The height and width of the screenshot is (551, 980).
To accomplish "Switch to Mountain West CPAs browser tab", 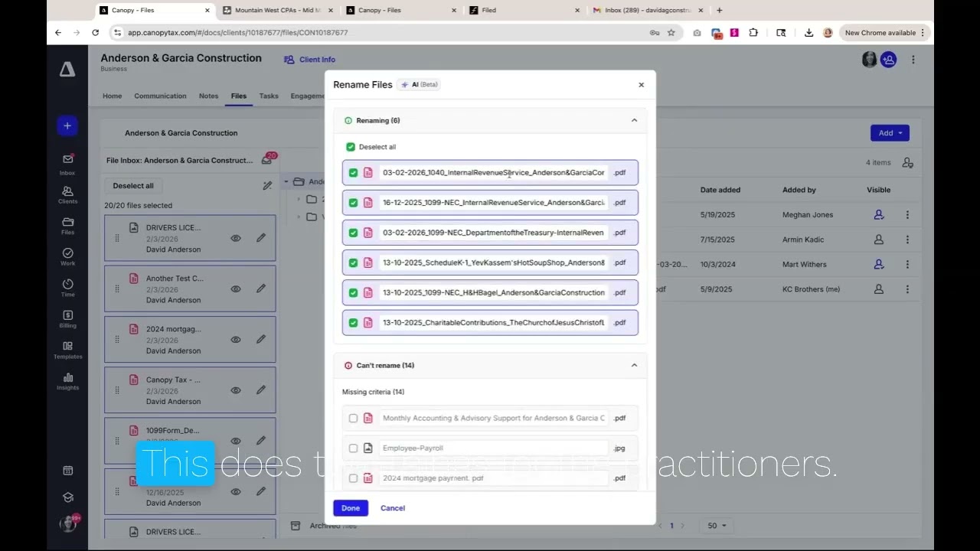I will pos(278,11).
